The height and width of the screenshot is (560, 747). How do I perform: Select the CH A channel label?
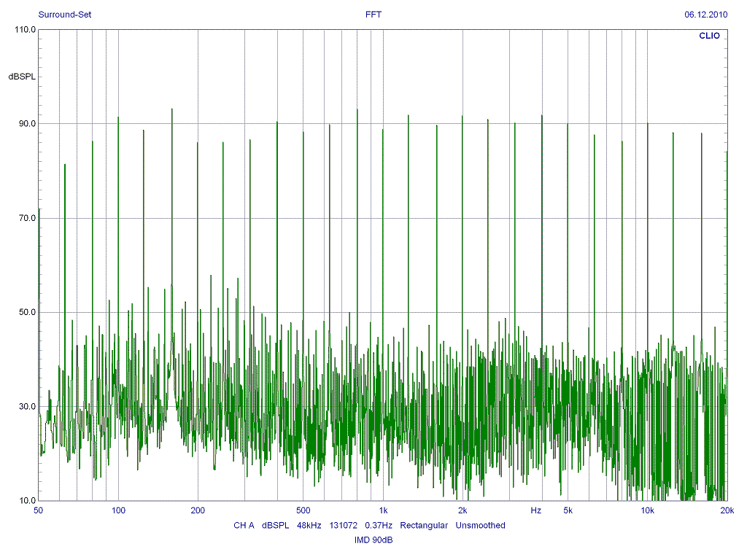[244, 525]
